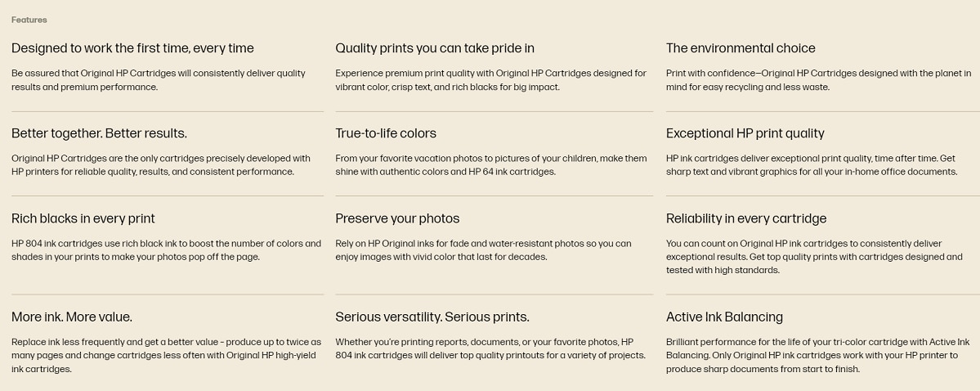This screenshot has width=980, height=391.
Task: Click 'Exceptional HP print quality' heading
Action: click(745, 133)
